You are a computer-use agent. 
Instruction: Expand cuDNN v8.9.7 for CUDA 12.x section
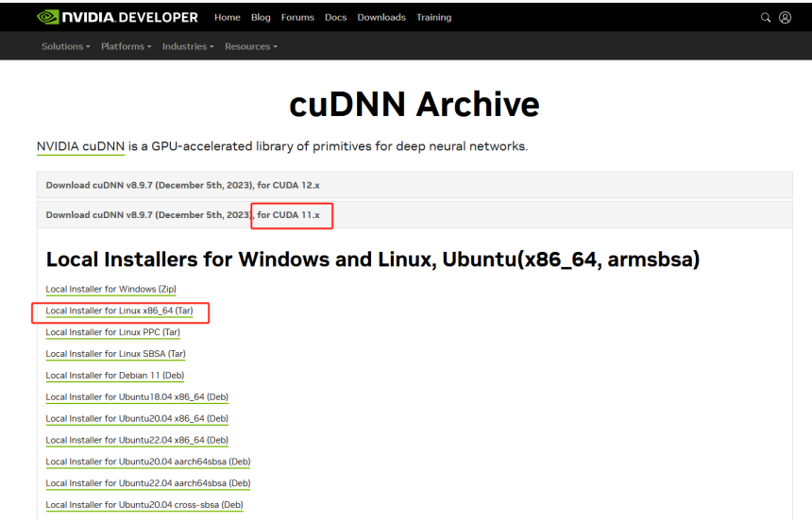414,185
